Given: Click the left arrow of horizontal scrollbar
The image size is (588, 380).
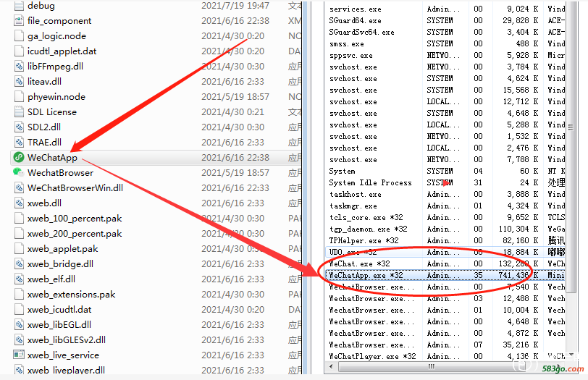Looking at the screenshot, I should [331, 366].
